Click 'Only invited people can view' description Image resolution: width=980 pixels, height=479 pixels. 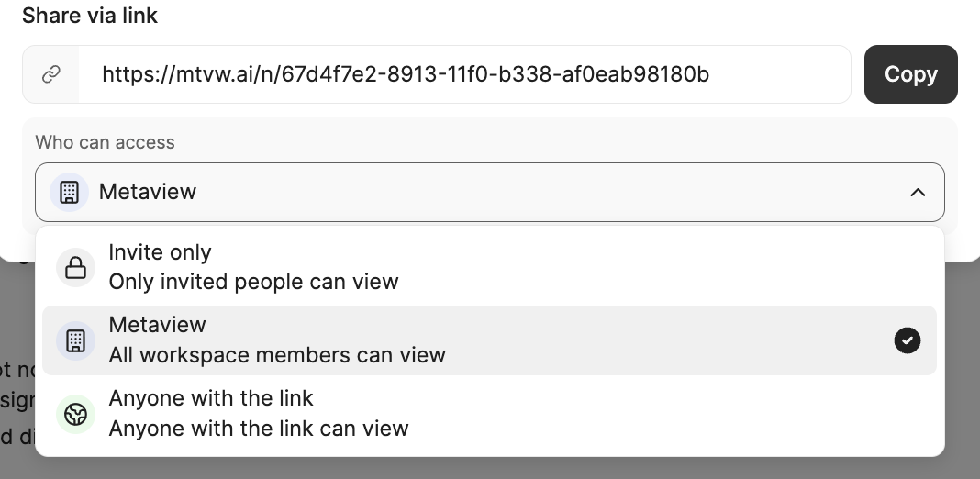tap(253, 282)
